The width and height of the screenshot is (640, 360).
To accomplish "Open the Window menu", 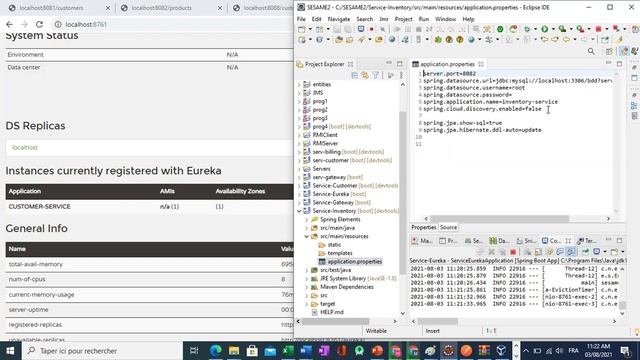I will click(x=445, y=19).
